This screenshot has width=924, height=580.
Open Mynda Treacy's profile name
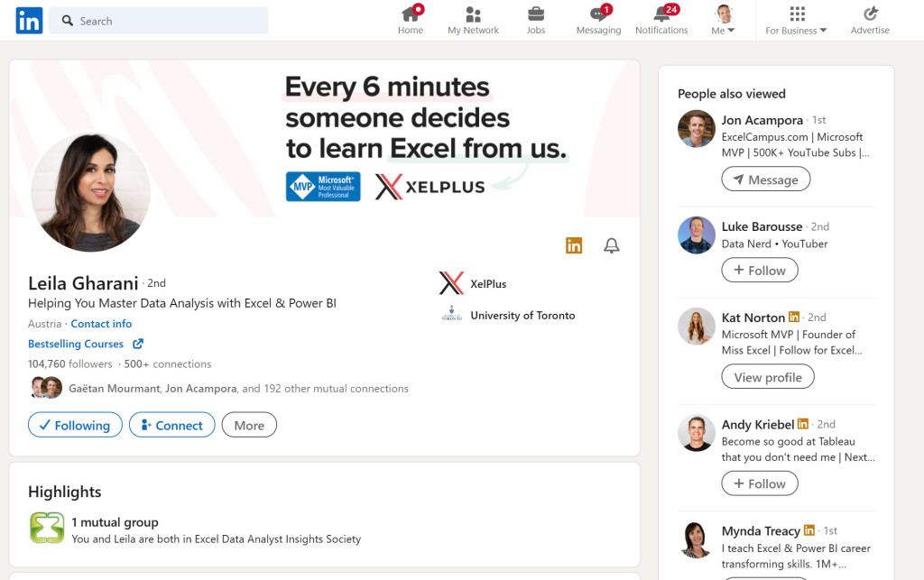tap(762, 531)
